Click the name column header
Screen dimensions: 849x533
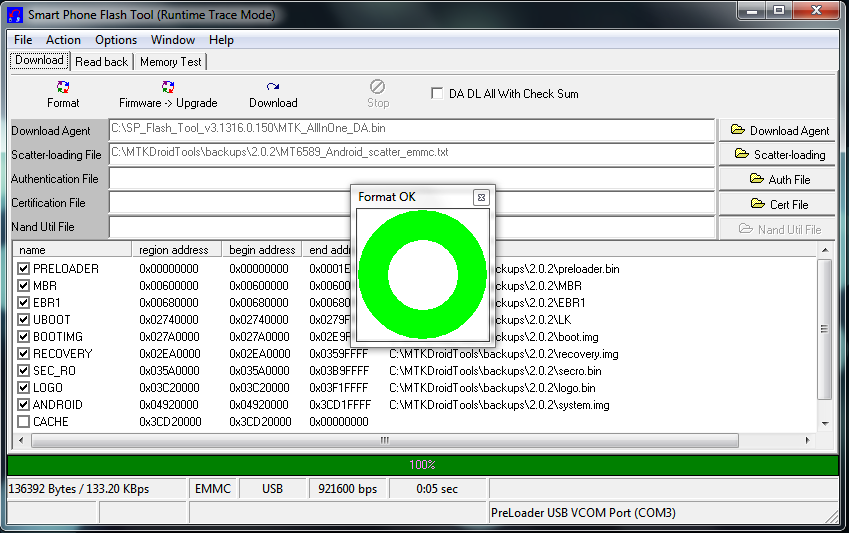72,250
